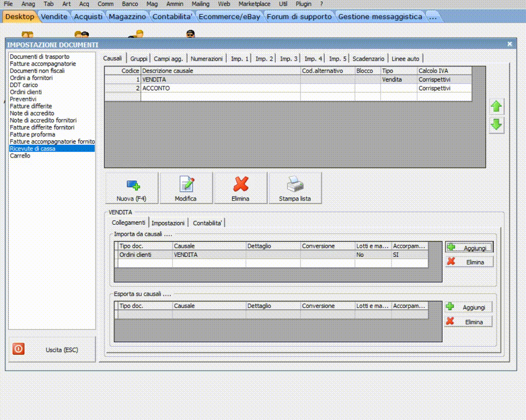Click the green up arrow icon
This screenshot has width=526, height=420.
pyautogui.click(x=496, y=106)
